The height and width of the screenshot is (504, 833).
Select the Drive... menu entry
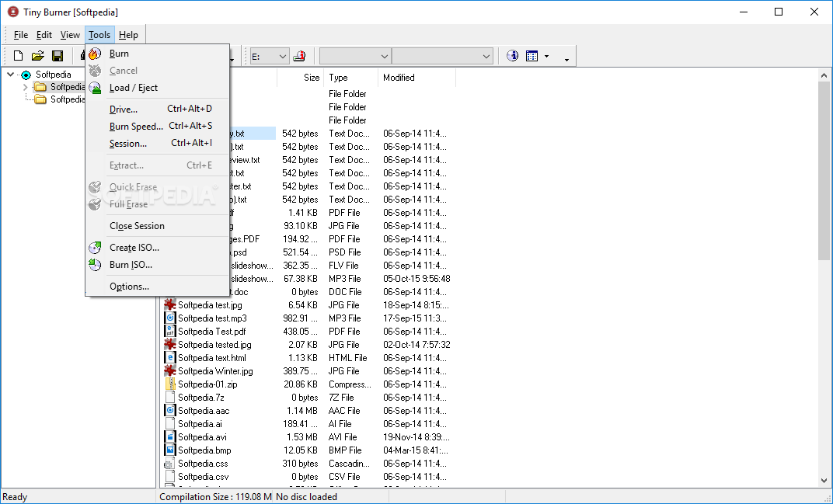pos(157,109)
